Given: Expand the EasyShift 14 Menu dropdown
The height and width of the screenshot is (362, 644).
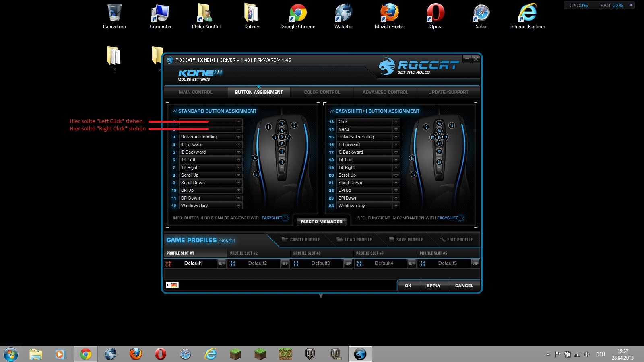Looking at the screenshot, I should tap(396, 130).
